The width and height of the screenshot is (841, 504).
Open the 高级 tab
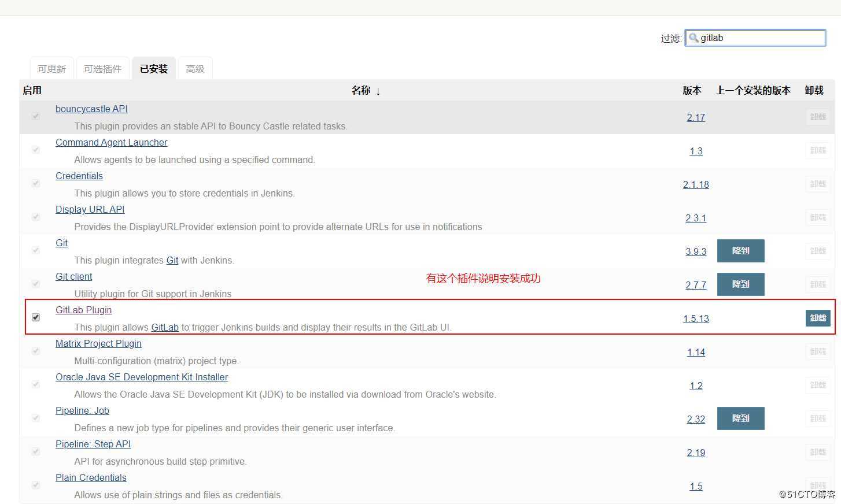196,69
